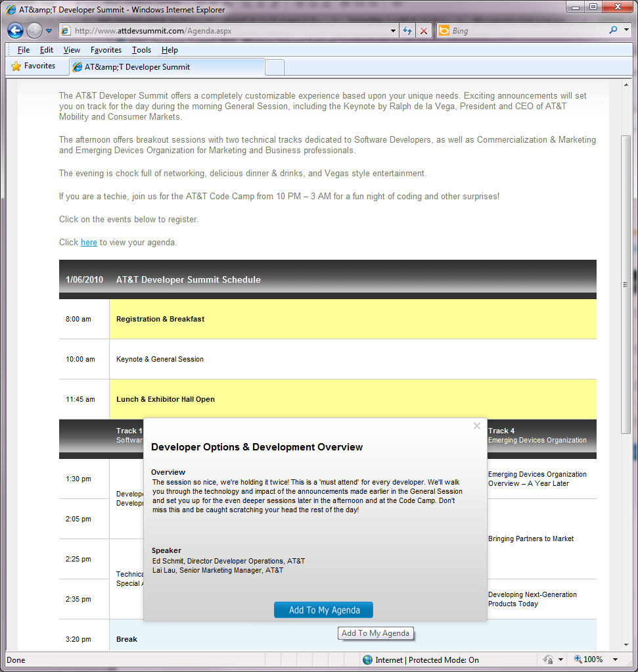Click the 100% zoom level button
The height and width of the screenshot is (672, 638).
pyautogui.click(x=588, y=660)
